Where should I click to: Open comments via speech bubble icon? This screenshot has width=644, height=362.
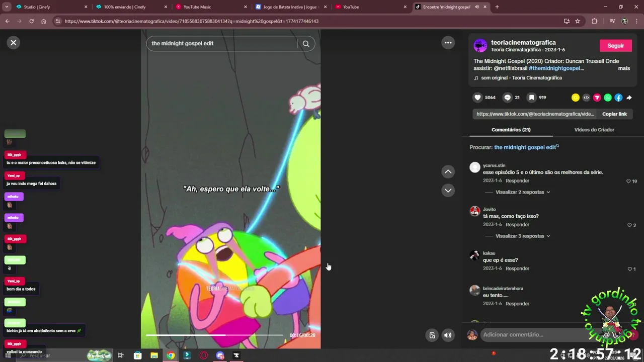pos(508,98)
